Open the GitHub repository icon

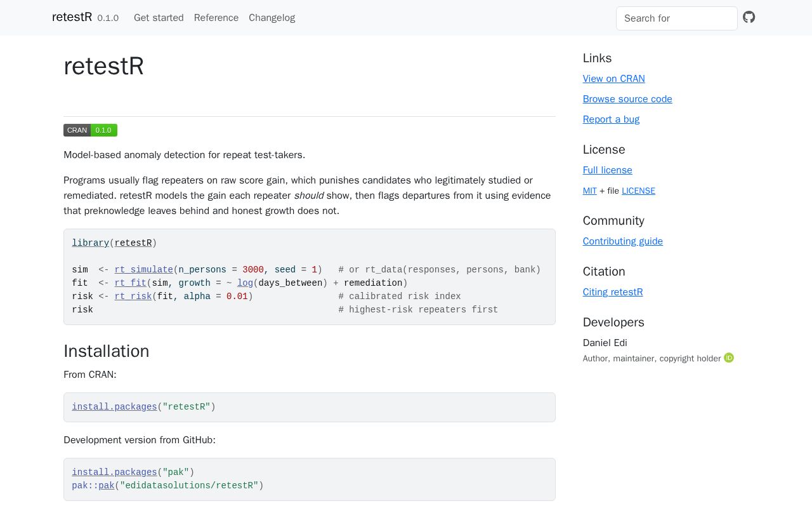click(749, 17)
